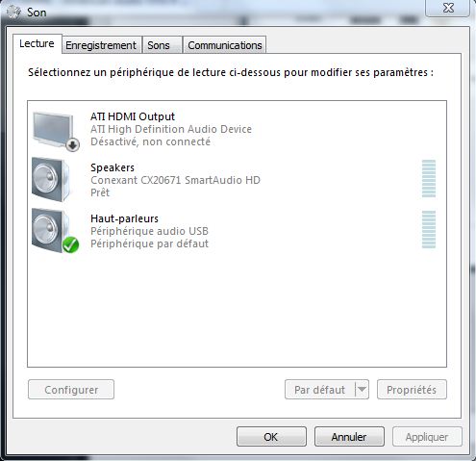This screenshot has width=476, height=461.
Task: Click the Haut-parleurs volume level meter
Action: (429, 229)
